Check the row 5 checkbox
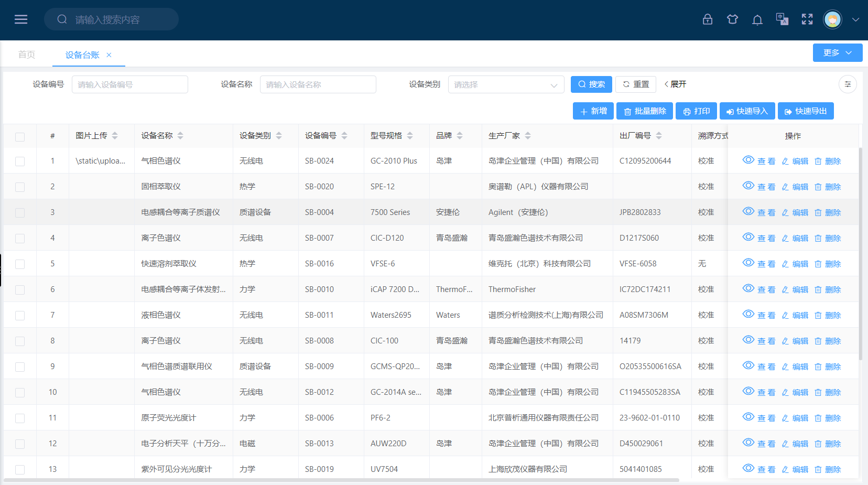Image resolution: width=868 pixels, height=485 pixels. coord(20,264)
